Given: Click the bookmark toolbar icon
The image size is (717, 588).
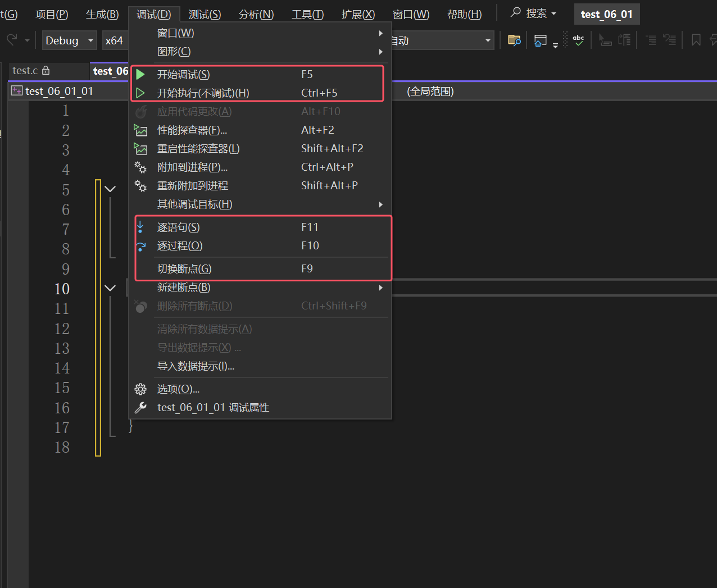Looking at the screenshot, I should tap(696, 40).
